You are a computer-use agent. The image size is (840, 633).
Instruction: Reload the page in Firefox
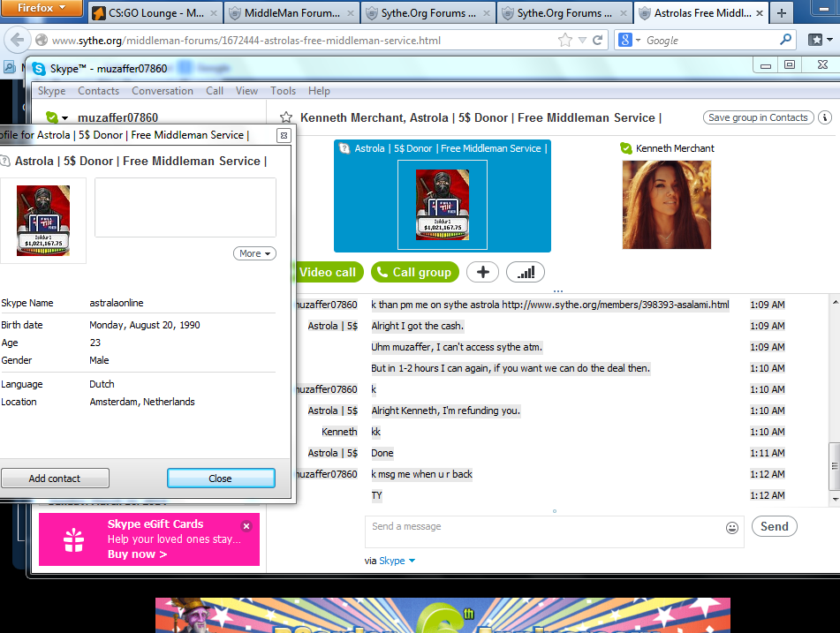pos(598,40)
